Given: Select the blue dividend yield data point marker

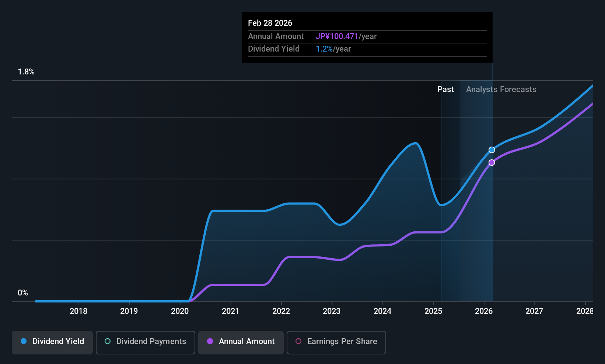Looking at the screenshot, I should [492, 150].
